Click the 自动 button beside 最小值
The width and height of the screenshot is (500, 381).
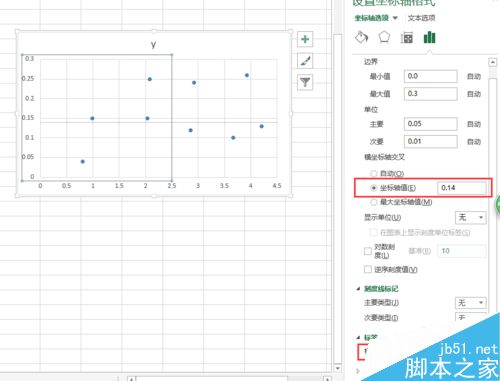(474, 77)
